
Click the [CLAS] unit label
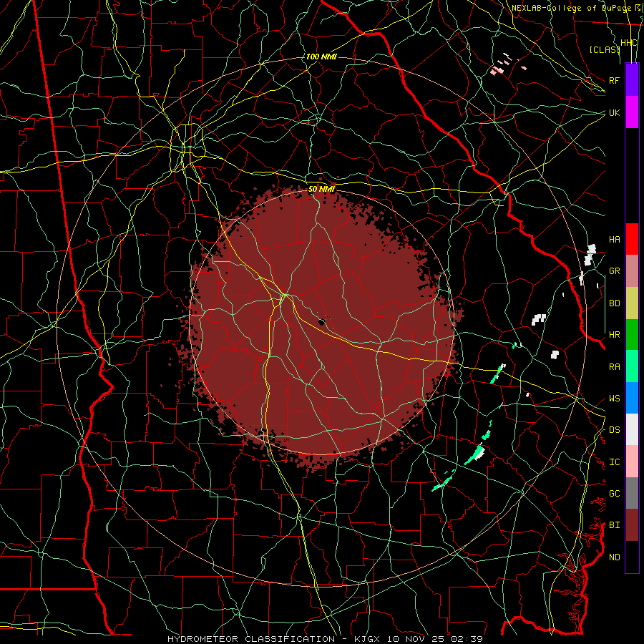605,49
